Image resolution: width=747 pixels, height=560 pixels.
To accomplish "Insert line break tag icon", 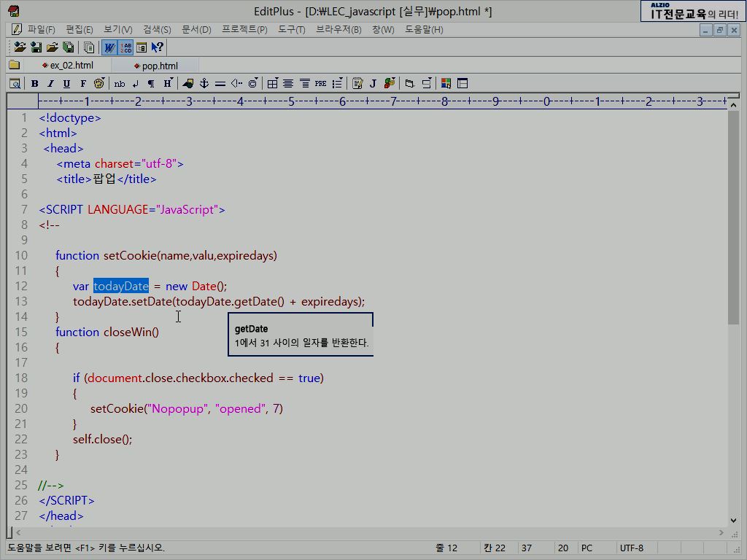I will (136, 84).
